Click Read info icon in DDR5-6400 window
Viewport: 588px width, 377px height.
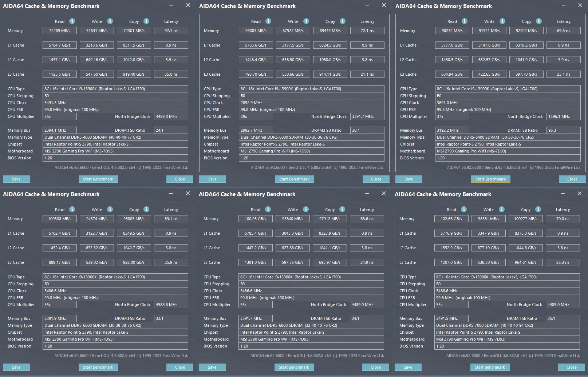point(465,21)
